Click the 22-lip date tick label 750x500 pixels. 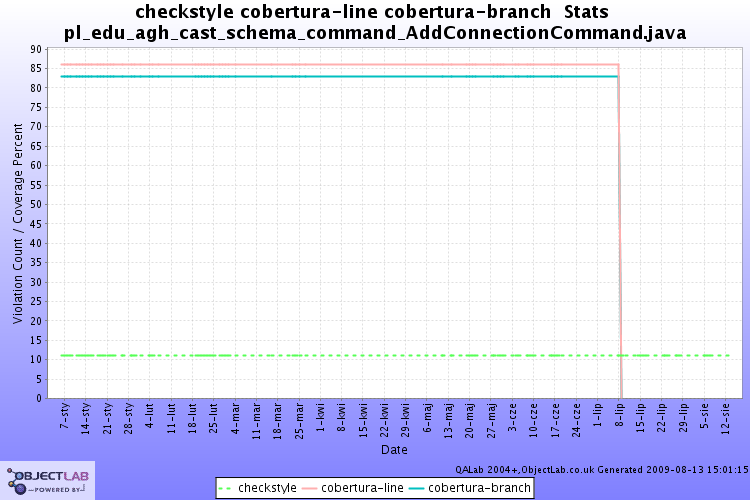[x=662, y=418]
